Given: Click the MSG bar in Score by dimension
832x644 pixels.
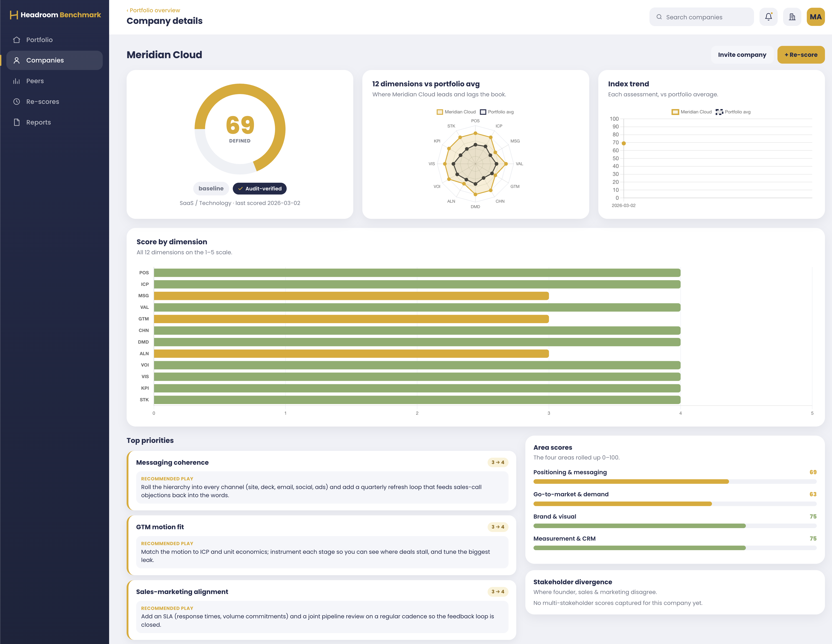Looking at the screenshot, I should 351,296.
